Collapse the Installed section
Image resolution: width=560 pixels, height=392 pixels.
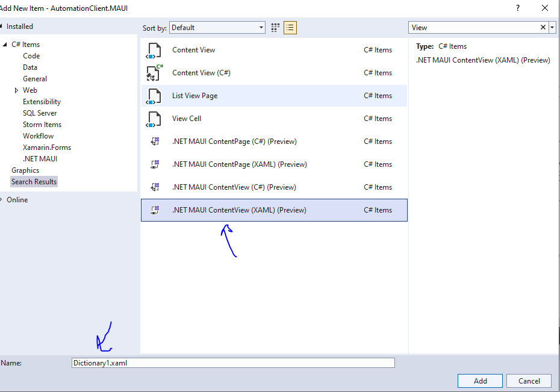coord(1,26)
